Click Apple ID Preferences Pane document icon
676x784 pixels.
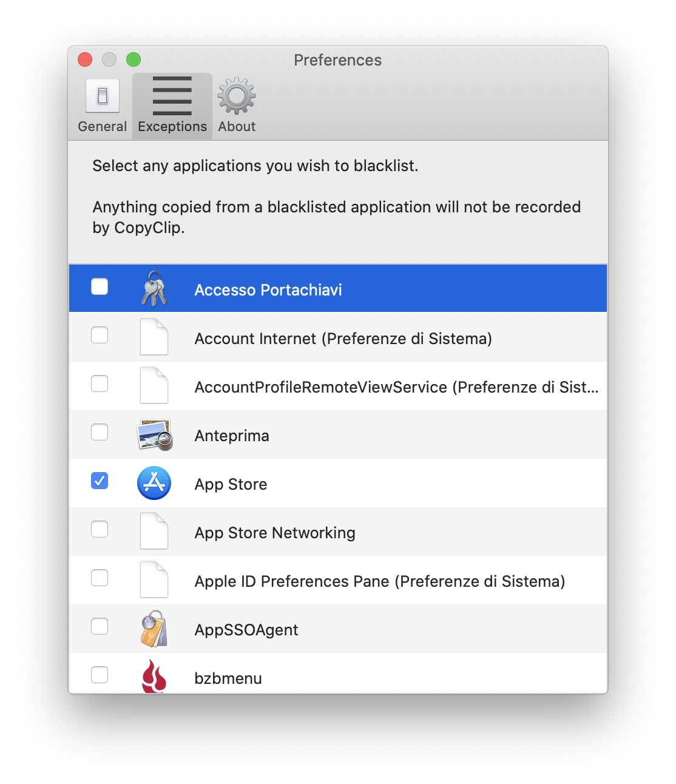[154, 580]
